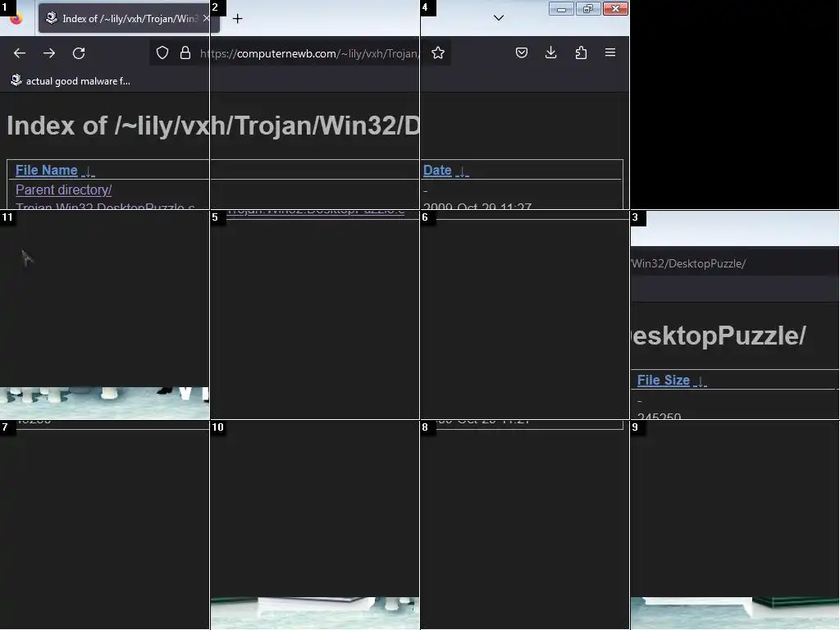Go forward using the forward arrow

pyautogui.click(x=49, y=53)
